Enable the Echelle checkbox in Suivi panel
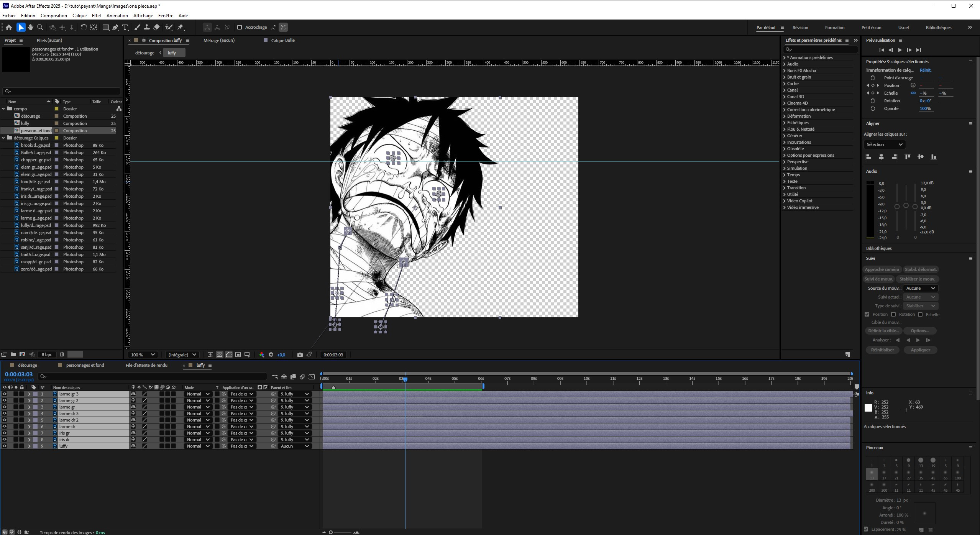The image size is (980, 535). tap(920, 314)
